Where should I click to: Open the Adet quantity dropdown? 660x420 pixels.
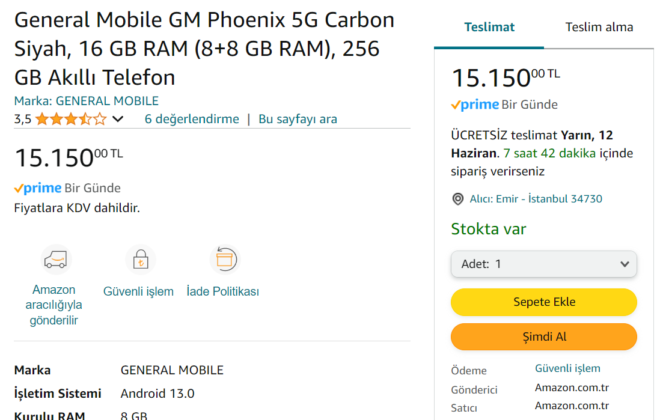click(543, 264)
